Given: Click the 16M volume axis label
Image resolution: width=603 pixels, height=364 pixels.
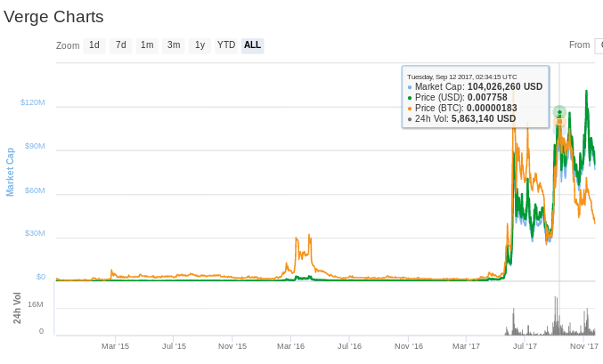Looking at the screenshot, I should (36, 304).
